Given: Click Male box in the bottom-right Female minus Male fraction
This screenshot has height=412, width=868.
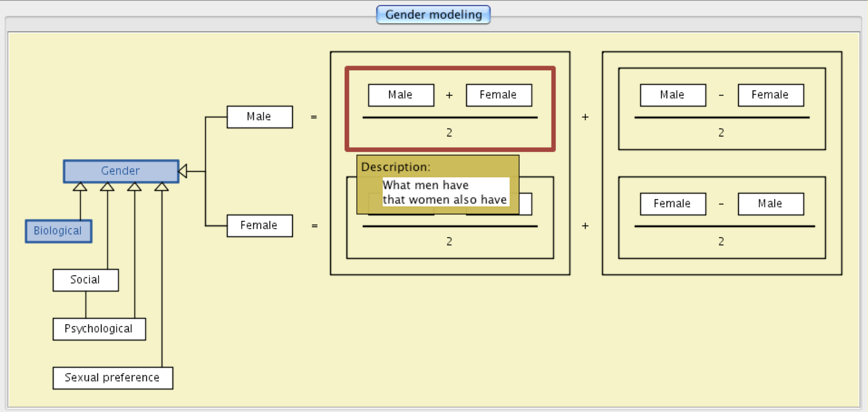Looking at the screenshot, I should (x=771, y=204).
